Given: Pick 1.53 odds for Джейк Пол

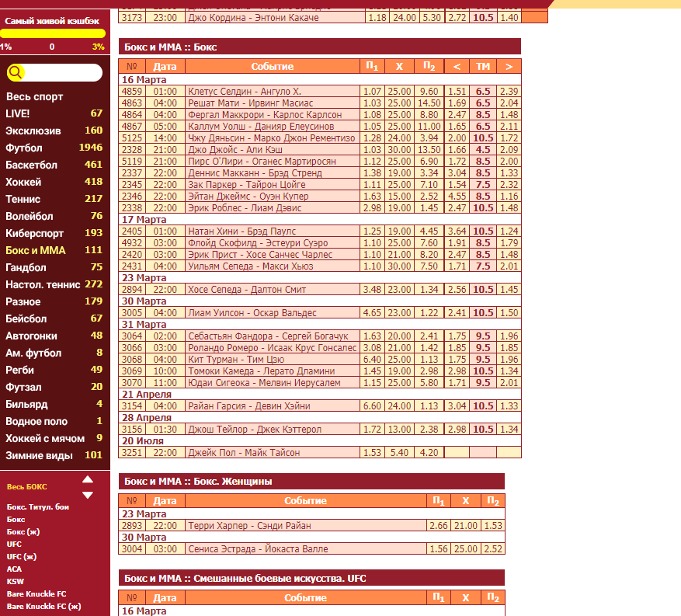Looking at the screenshot, I should pos(372,453).
